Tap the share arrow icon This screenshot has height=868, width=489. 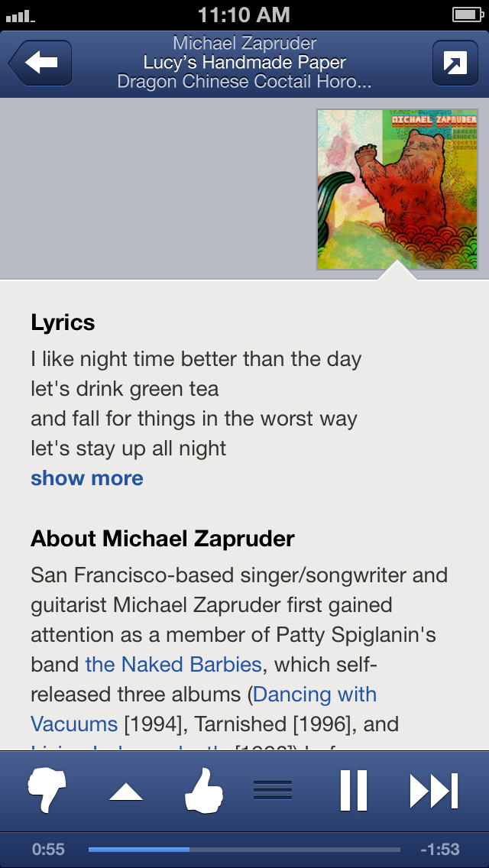click(455, 63)
